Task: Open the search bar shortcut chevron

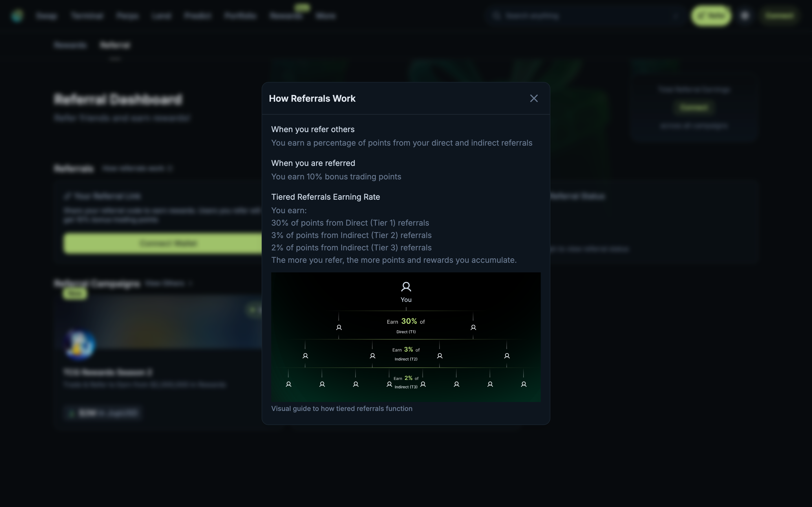Action: pyautogui.click(x=676, y=16)
